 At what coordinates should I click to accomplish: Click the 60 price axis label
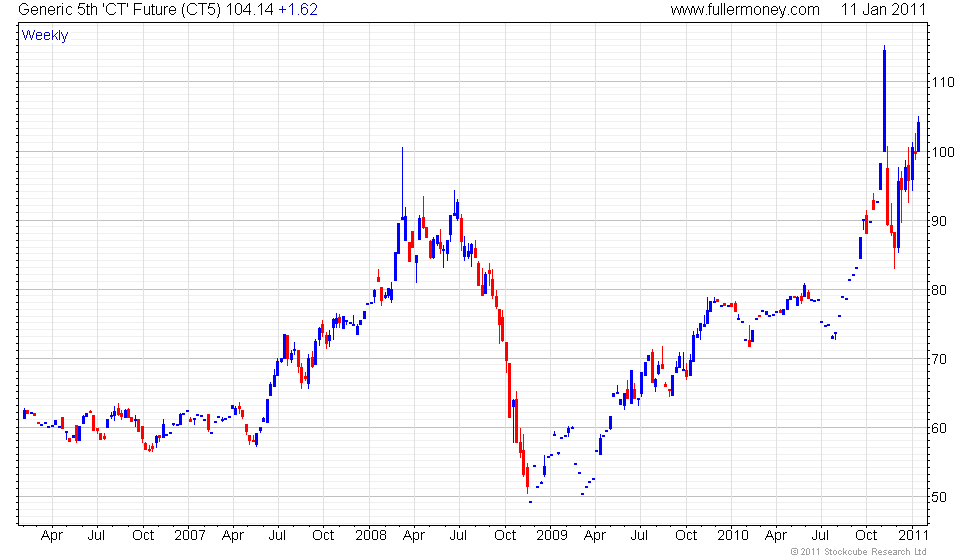[939, 429]
